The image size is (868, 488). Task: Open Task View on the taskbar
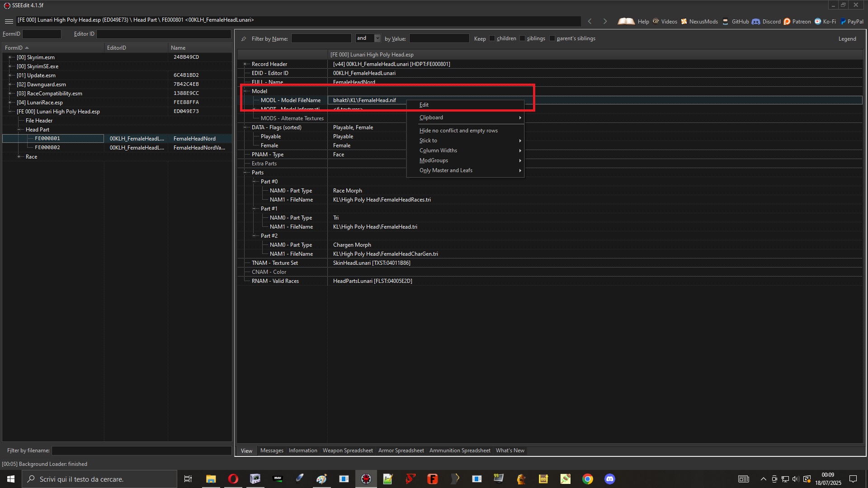pos(188,479)
